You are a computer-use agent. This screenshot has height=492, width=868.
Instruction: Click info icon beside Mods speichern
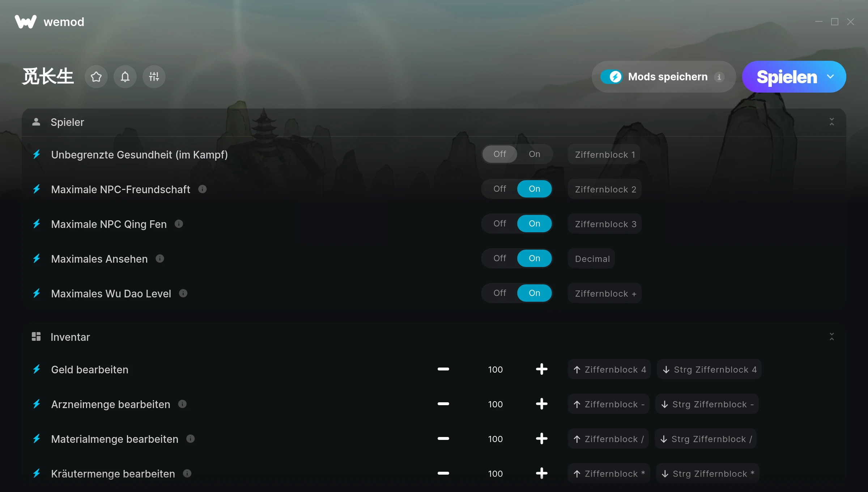(x=719, y=77)
